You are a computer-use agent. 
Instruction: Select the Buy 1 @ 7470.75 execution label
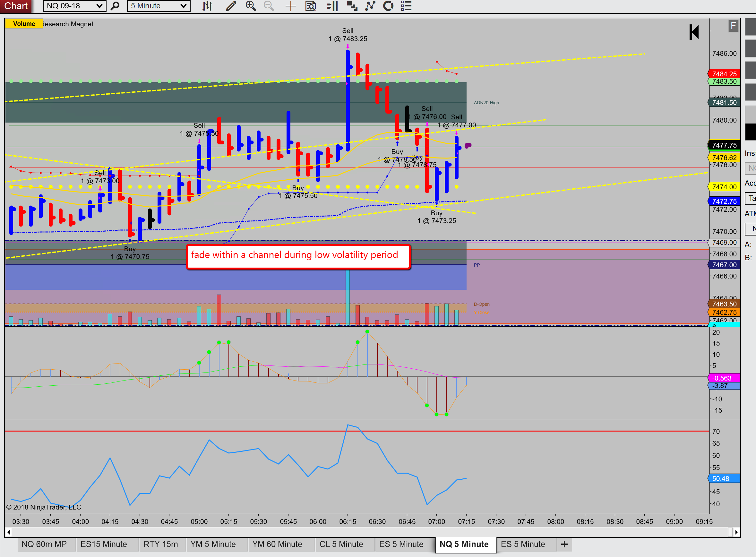130,253
